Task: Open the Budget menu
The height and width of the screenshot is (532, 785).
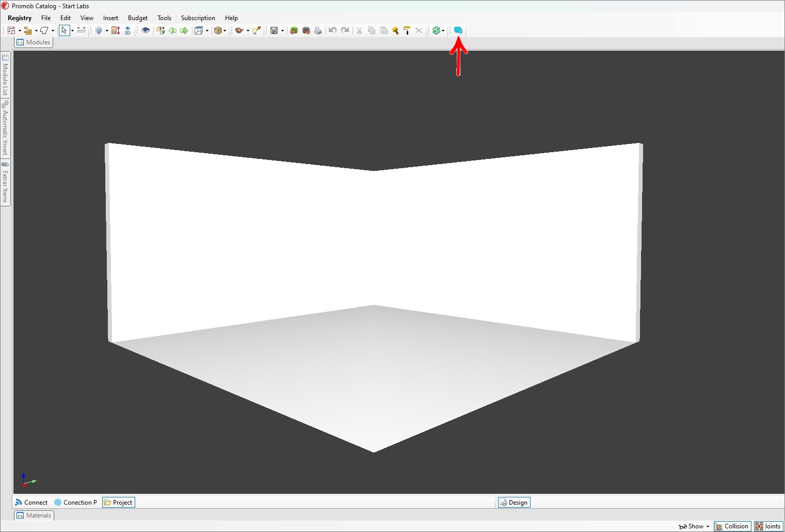Action: click(x=138, y=18)
